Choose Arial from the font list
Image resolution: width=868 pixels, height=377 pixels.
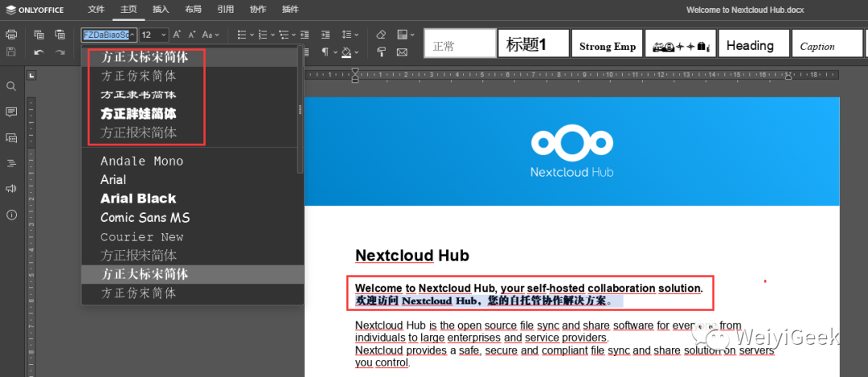(190, 180)
